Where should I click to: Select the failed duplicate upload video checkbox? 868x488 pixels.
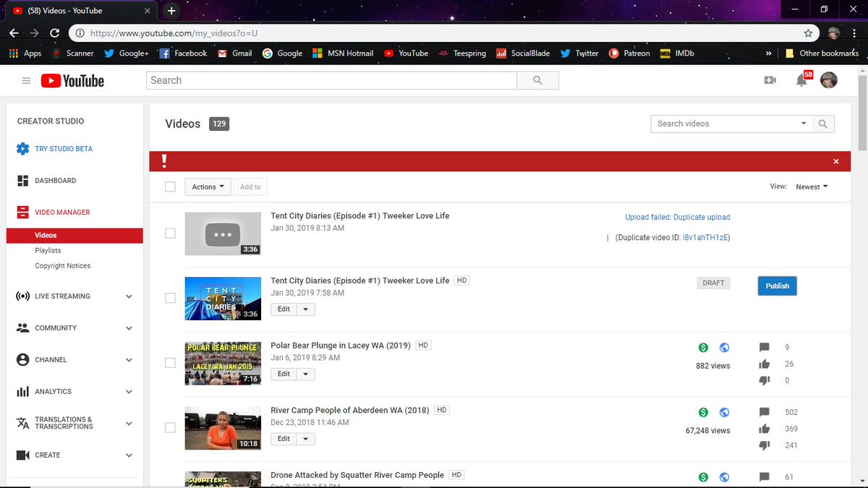[170, 233]
